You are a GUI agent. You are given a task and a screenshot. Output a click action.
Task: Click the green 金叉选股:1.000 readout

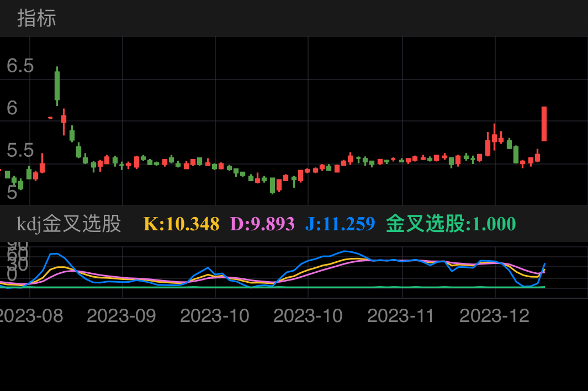pos(451,224)
